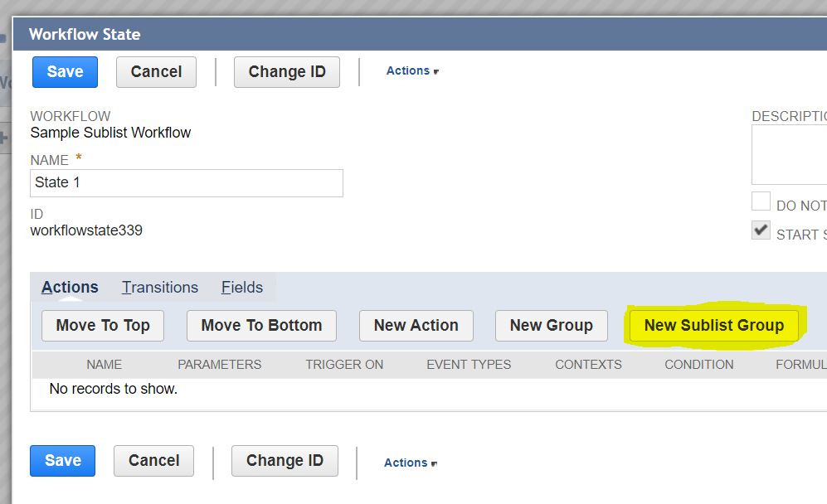This screenshot has height=504, width=827.
Task: Click into the Name input field
Action: [187, 183]
